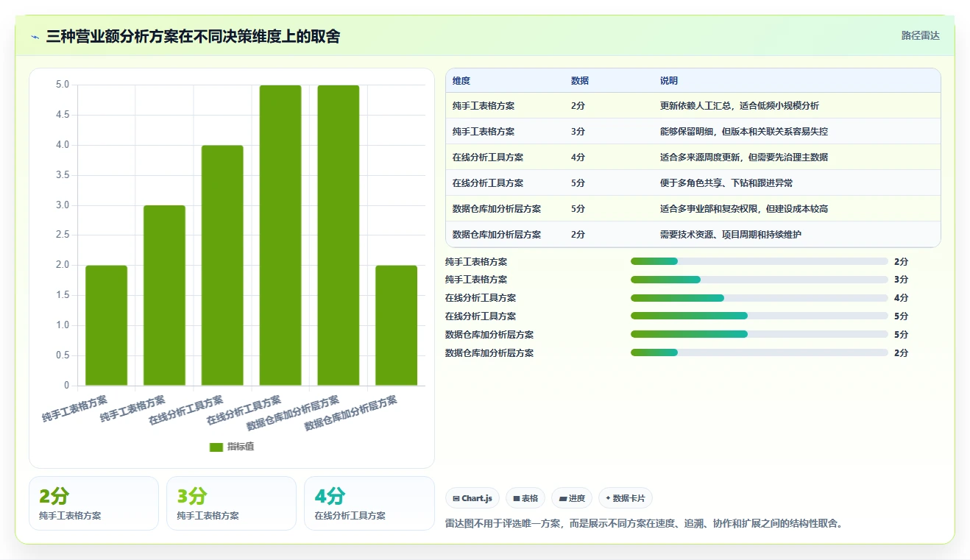The height and width of the screenshot is (560, 970).
Task: Click the 2.5 y-axis tick label
Action: [63, 235]
